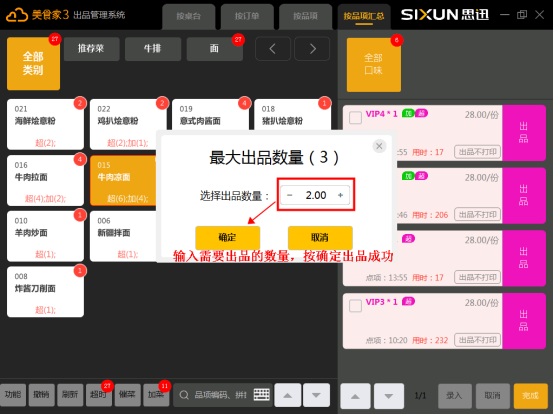
Task: Open on-screen keyboard icon in search
Action: pos(261,395)
